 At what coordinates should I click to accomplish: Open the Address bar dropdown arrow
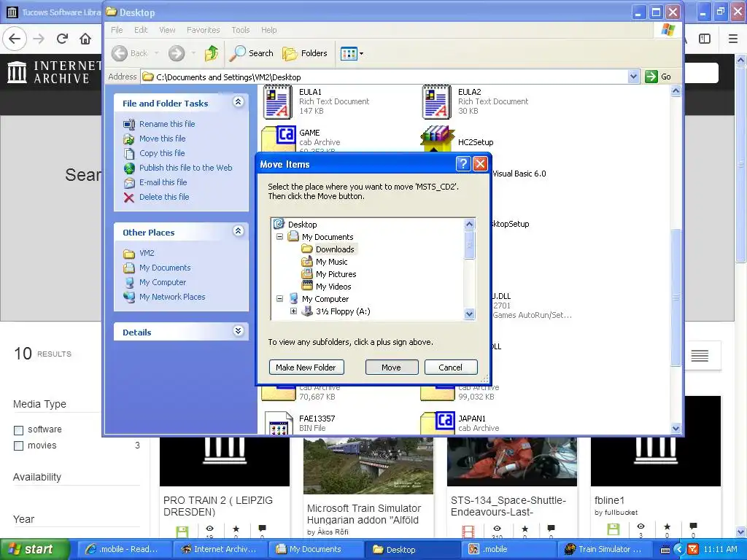(x=633, y=77)
